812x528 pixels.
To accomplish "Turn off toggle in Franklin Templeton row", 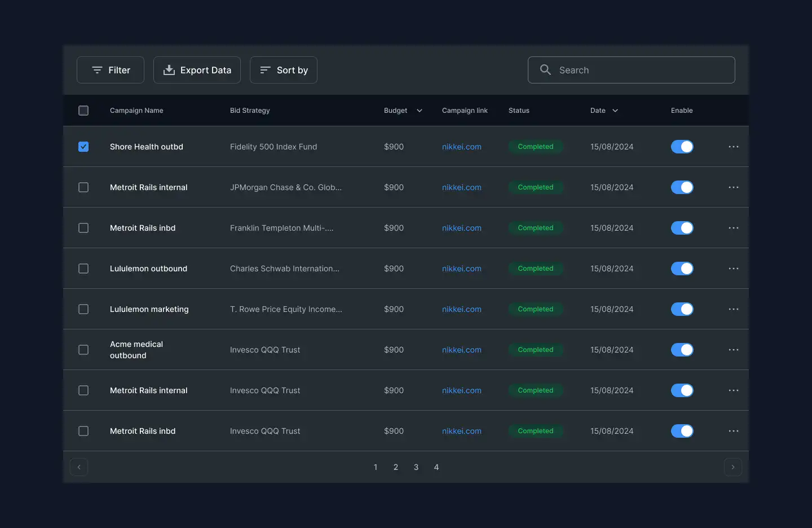I will [682, 228].
